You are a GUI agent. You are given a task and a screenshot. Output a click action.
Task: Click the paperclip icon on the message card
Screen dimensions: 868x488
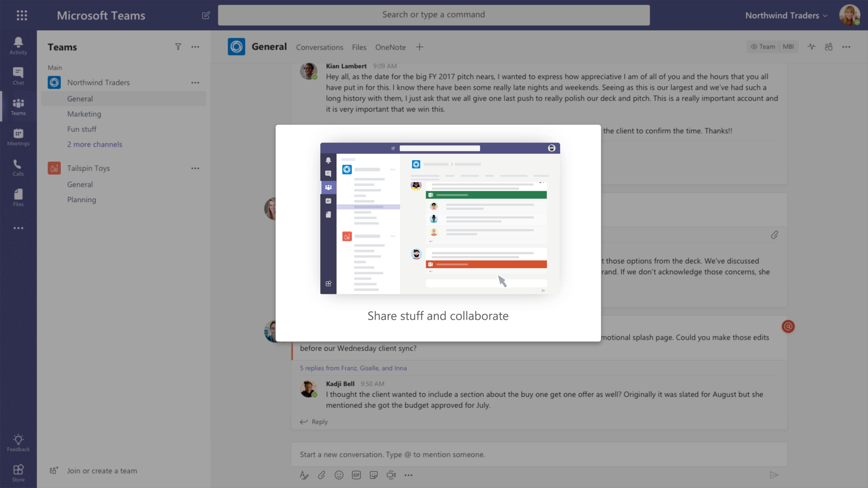(x=774, y=235)
